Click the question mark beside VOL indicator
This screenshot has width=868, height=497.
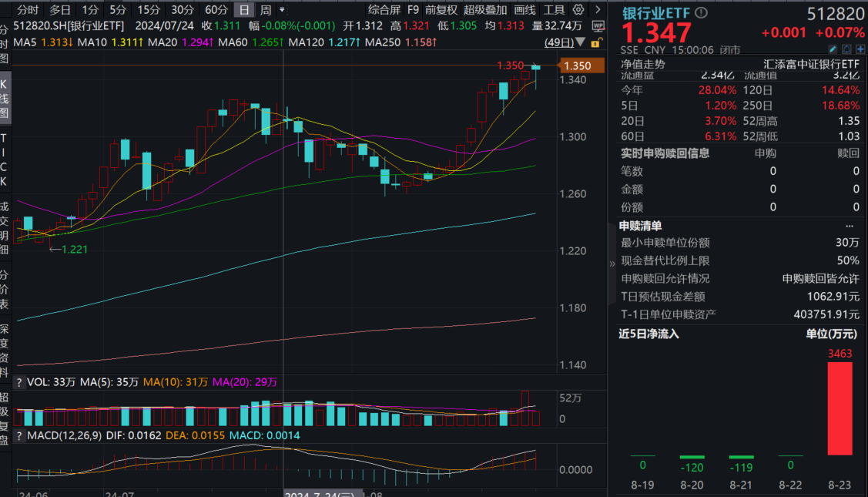point(18,382)
